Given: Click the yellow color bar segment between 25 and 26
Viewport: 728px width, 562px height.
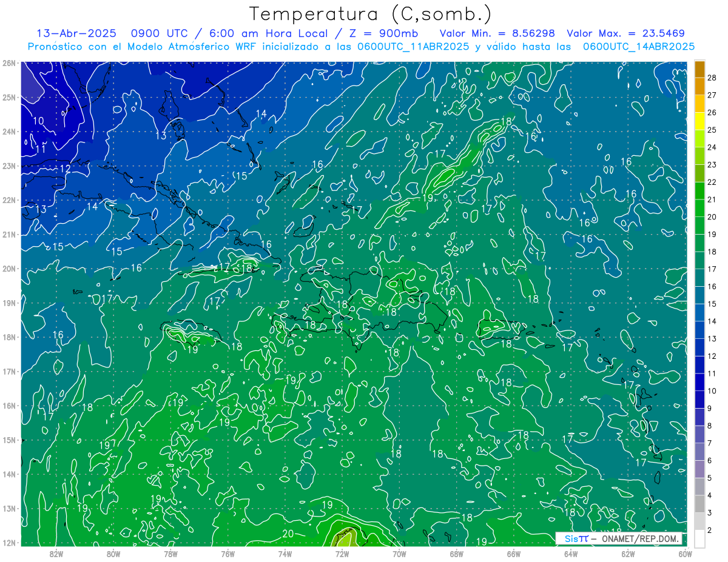Looking at the screenshot, I should pyautogui.click(x=699, y=121).
